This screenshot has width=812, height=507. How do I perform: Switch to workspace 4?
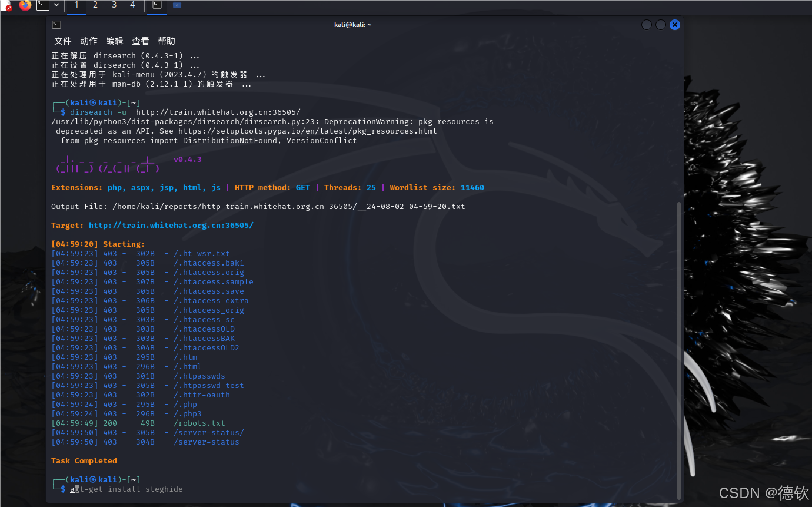click(x=132, y=5)
